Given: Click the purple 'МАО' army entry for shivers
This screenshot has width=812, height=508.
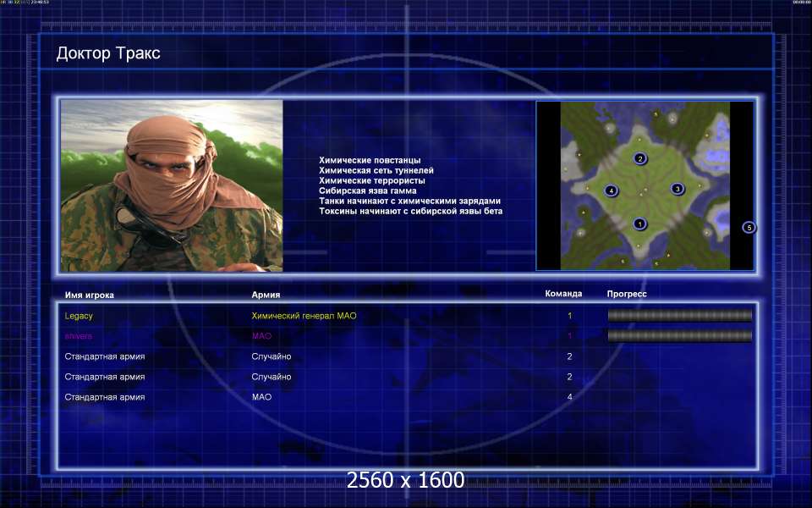Looking at the screenshot, I should click(x=261, y=336).
